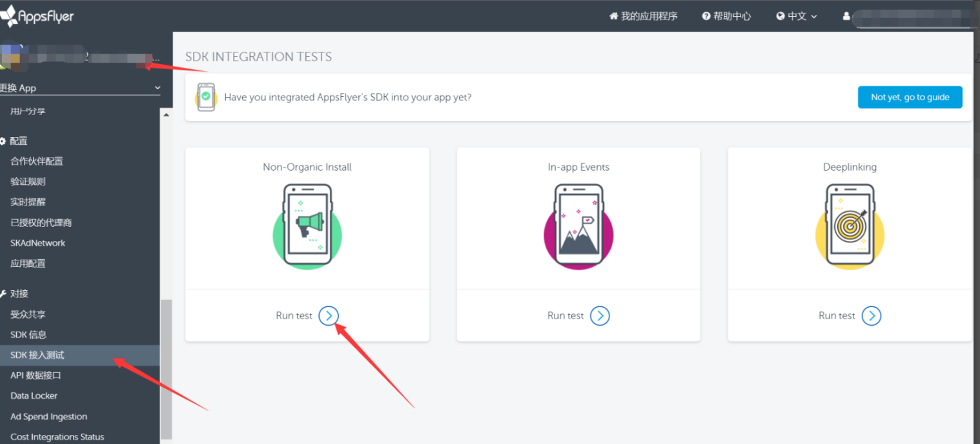Select SDK 接入测试 menu item
The image size is (980, 444).
pos(79,355)
